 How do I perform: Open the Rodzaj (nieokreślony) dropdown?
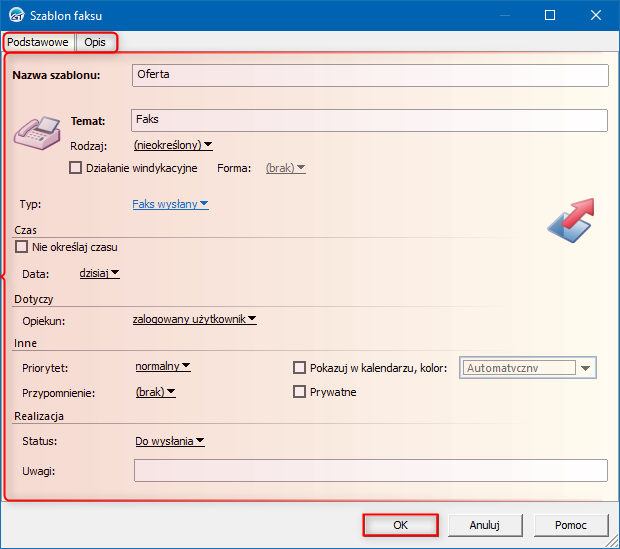click(173, 145)
